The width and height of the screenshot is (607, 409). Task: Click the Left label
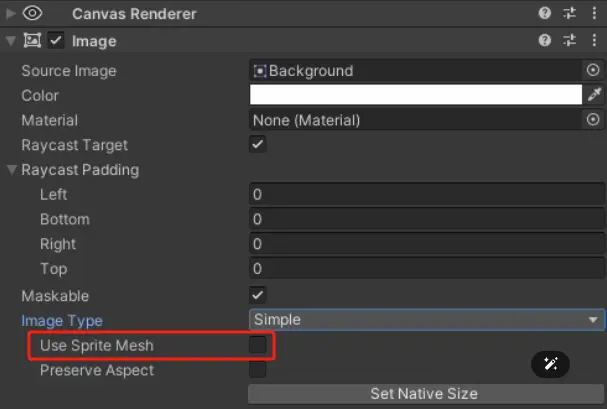click(54, 194)
